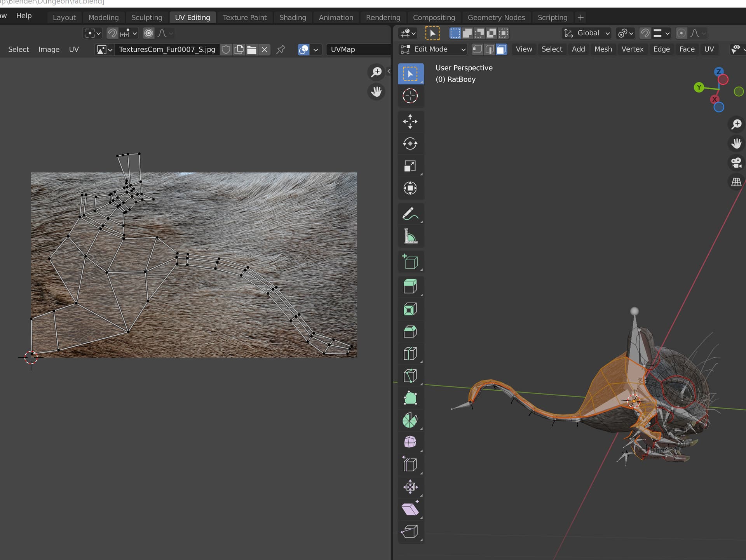Image resolution: width=746 pixels, height=560 pixels.
Task: Click the 3D Cursor tool
Action: (410, 96)
